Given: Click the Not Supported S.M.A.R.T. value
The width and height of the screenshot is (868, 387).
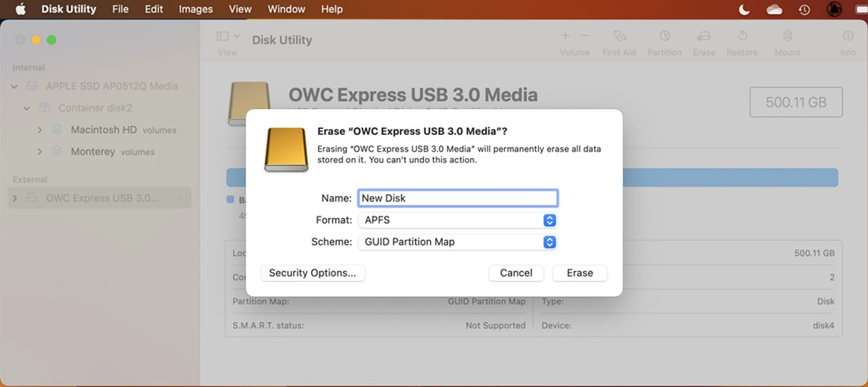Looking at the screenshot, I should tap(496, 325).
